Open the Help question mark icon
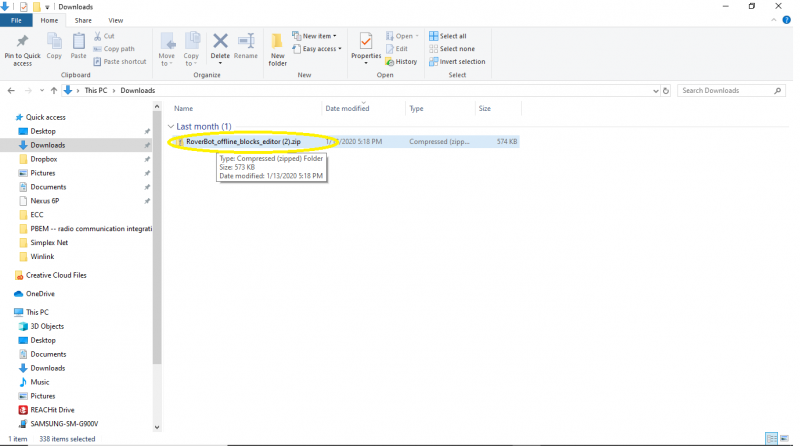800x446 pixels. pos(786,20)
